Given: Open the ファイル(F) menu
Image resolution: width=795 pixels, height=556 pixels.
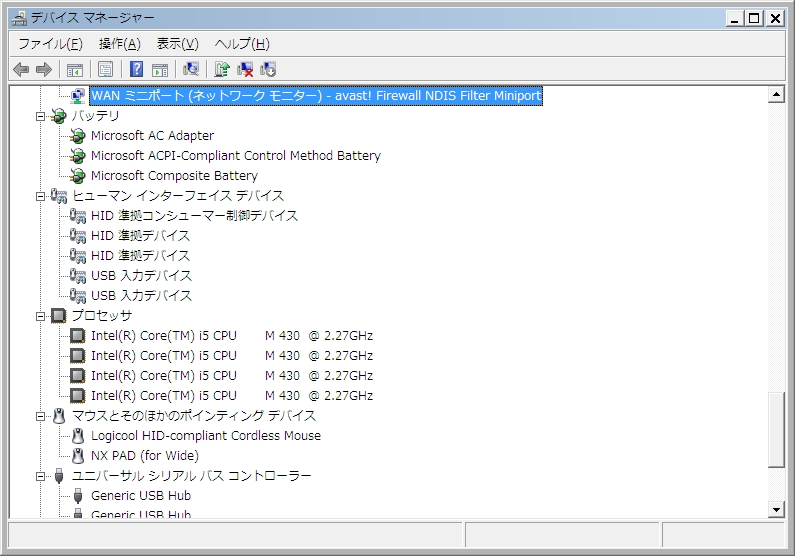Looking at the screenshot, I should pyautogui.click(x=50, y=44).
